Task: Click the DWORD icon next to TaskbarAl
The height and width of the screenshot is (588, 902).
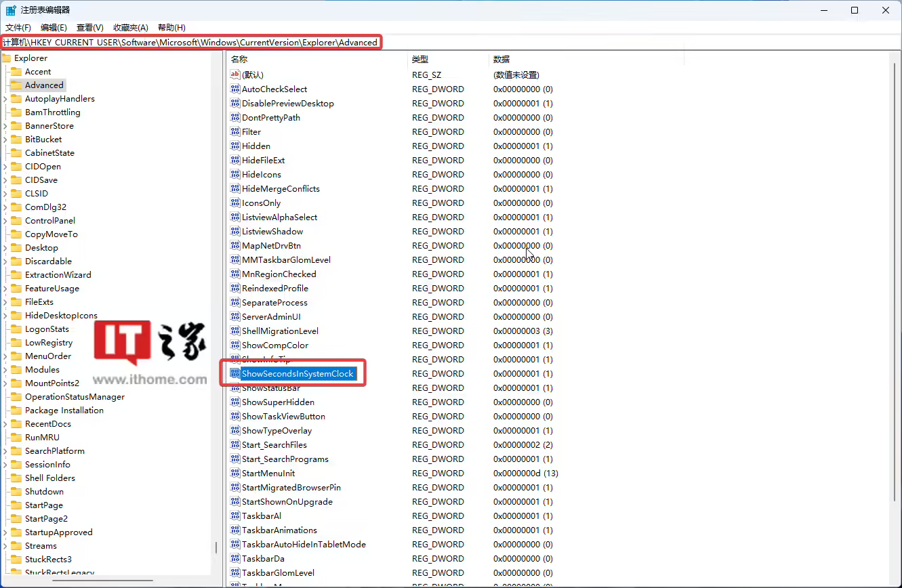Action: tap(235, 516)
